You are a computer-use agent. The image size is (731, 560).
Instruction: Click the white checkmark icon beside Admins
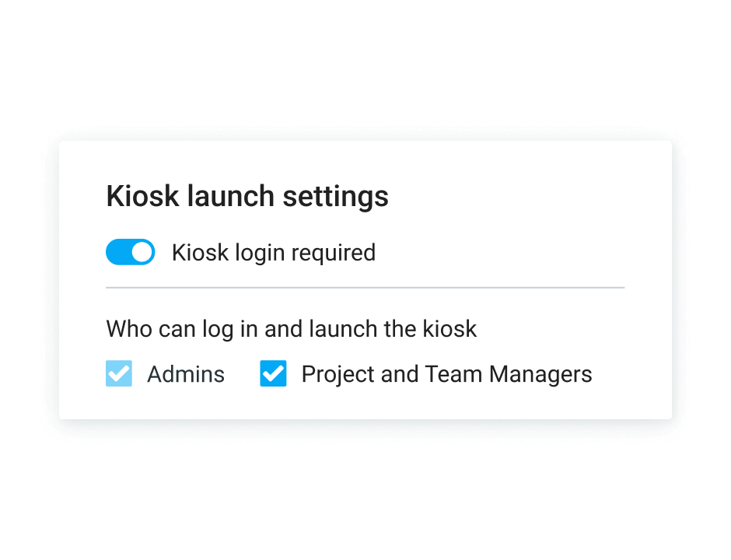point(119,374)
